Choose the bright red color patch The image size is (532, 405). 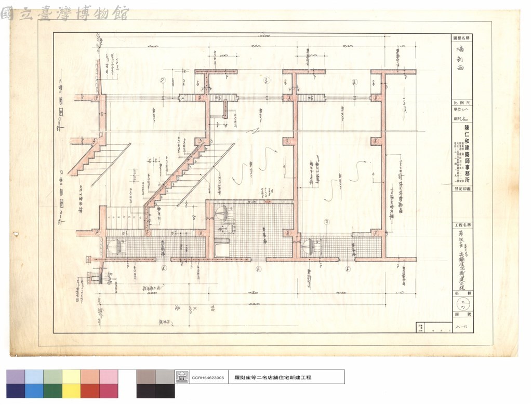(90, 391)
